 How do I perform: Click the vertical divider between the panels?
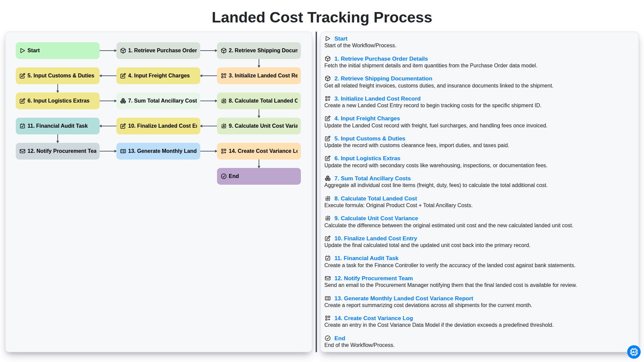pyautogui.click(x=316, y=192)
